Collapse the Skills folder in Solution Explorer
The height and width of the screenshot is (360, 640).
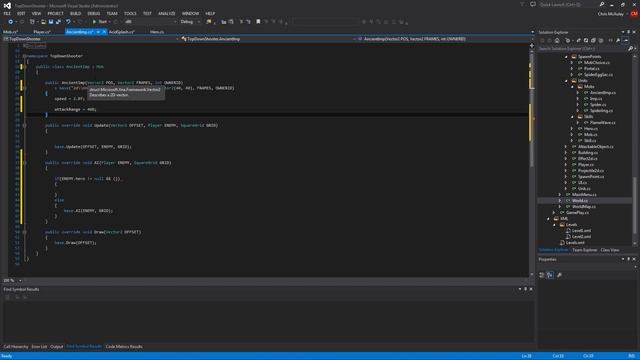point(572,117)
